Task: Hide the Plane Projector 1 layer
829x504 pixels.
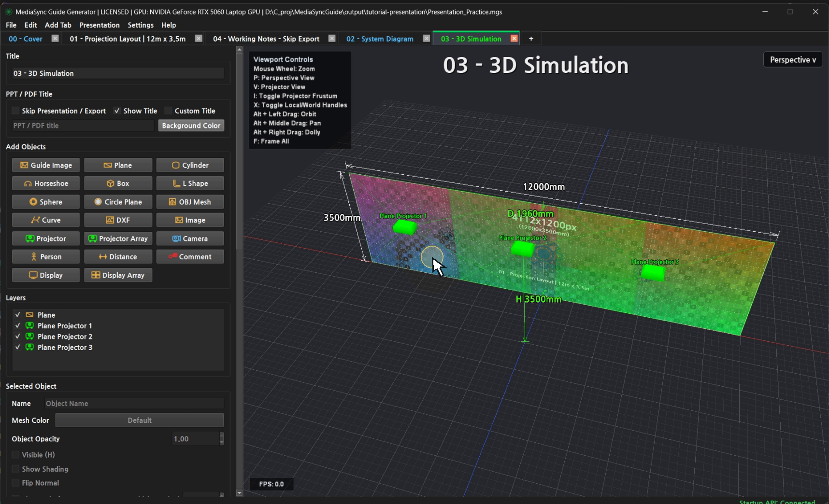Action: pos(18,325)
